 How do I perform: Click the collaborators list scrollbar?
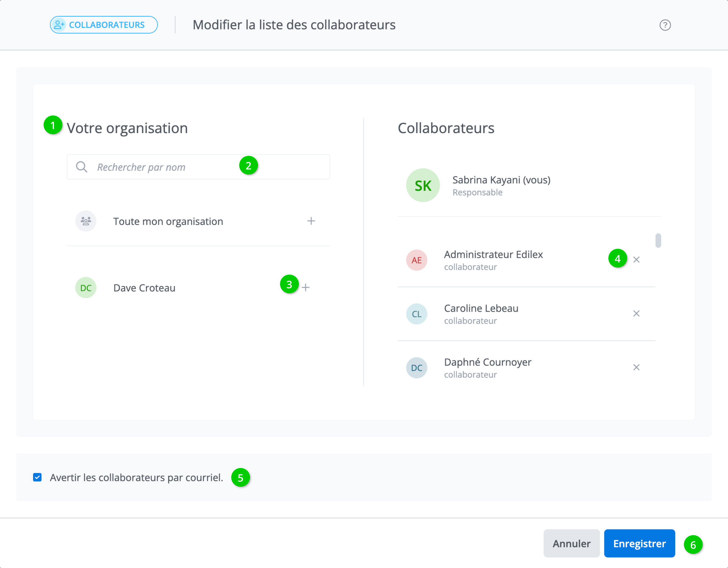pos(658,241)
